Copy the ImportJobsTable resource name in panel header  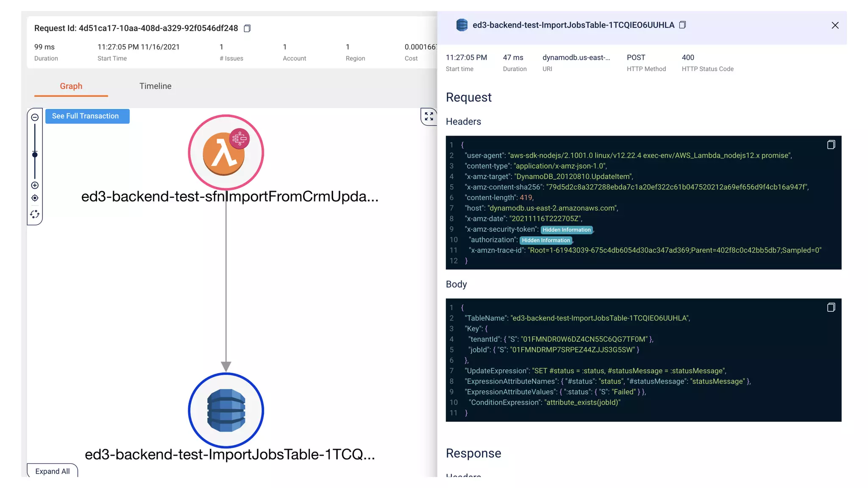pos(682,25)
